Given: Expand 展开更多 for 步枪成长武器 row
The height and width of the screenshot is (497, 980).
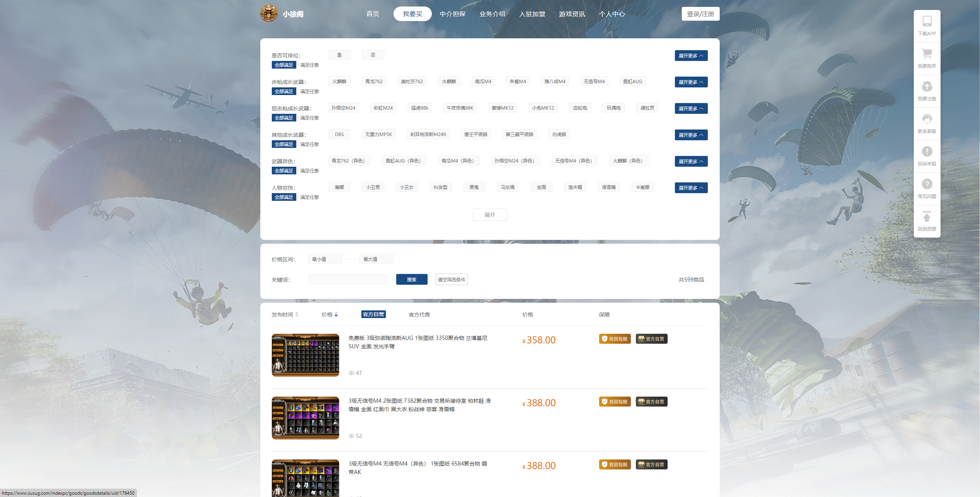Looking at the screenshot, I should point(691,82).
